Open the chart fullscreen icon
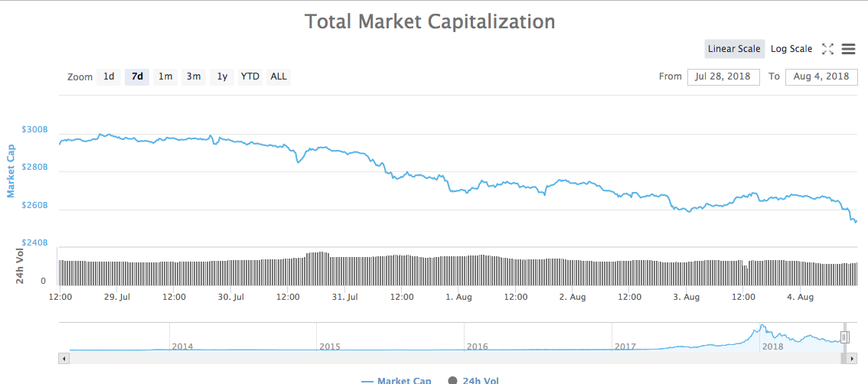 (827, 49)
